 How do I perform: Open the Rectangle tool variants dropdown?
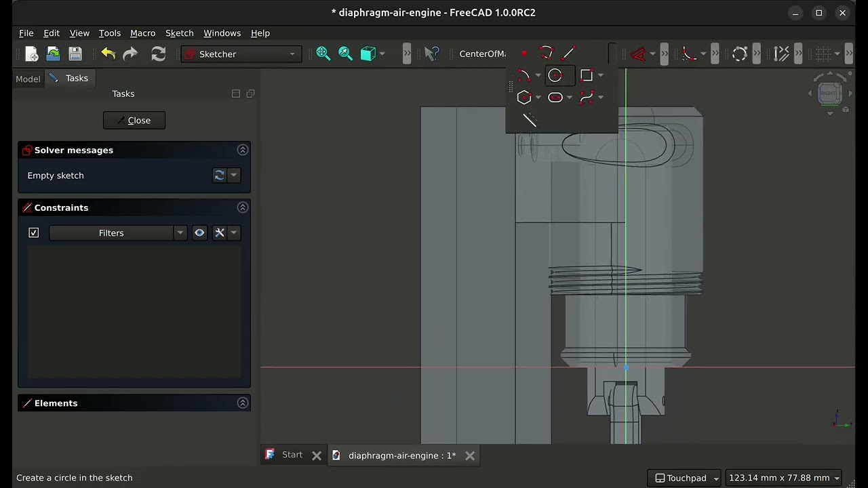601,75
